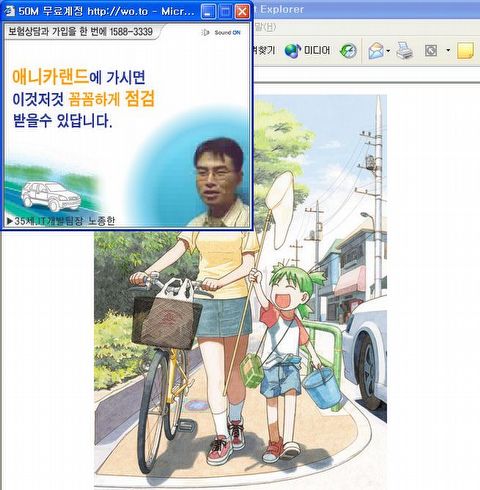This screenshot has width=480, height=490.
Task: Expand the Edit icon dropdown arrow
Action: point(448,50)
